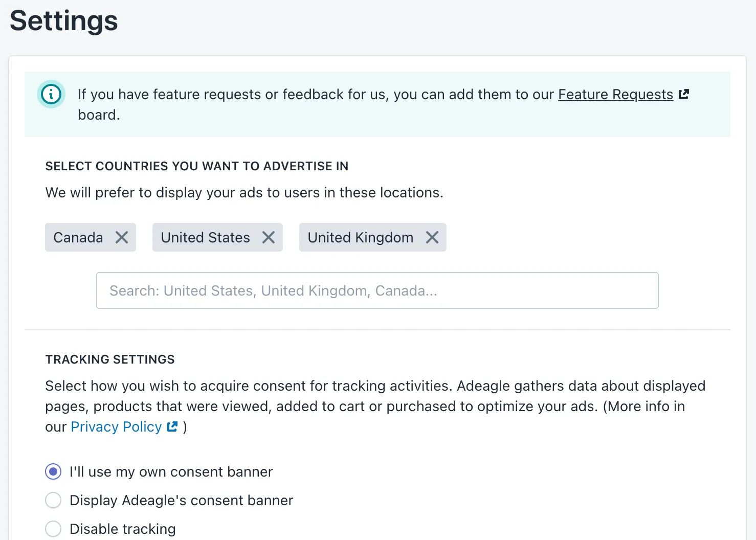Open the Privacy Policy link
This screenshot has width=756, height=540.
tap(116, 427)
